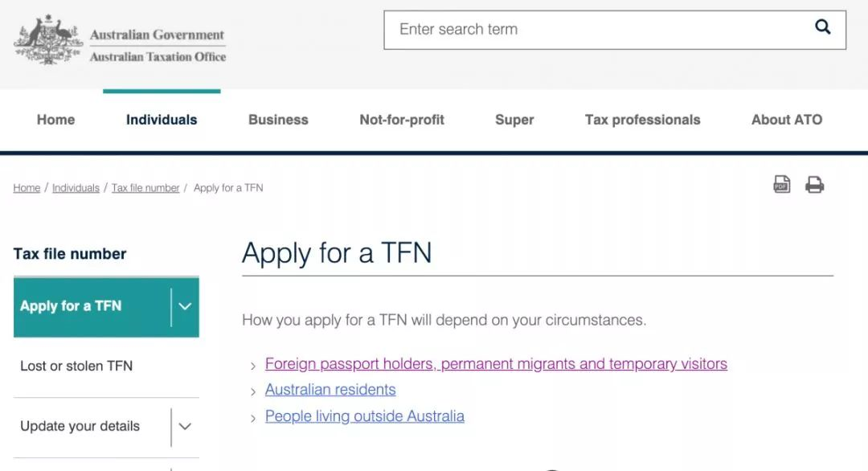This screenshot has height=471, width=868.
Task: Download page as PDF icon
Action: [782, 185]
